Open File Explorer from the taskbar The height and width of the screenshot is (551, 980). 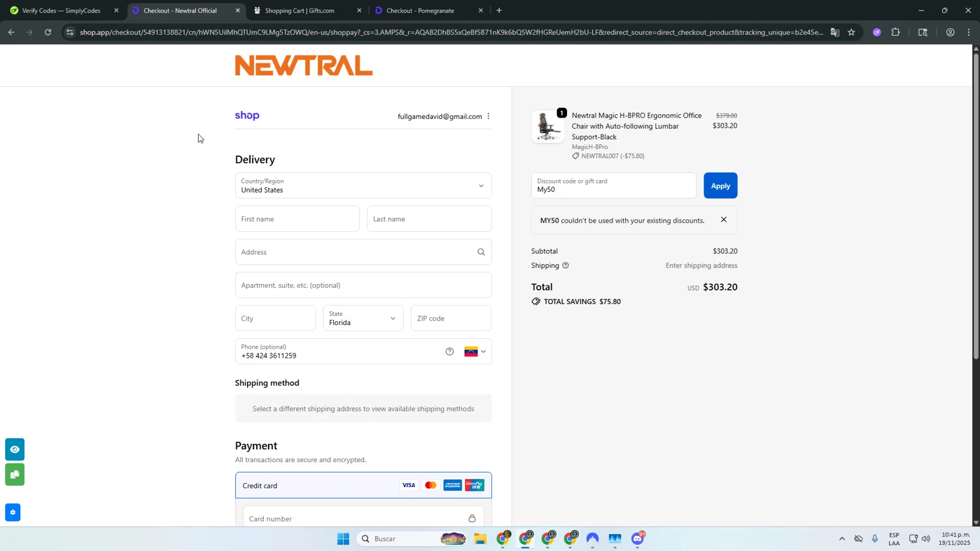[480, 539]
